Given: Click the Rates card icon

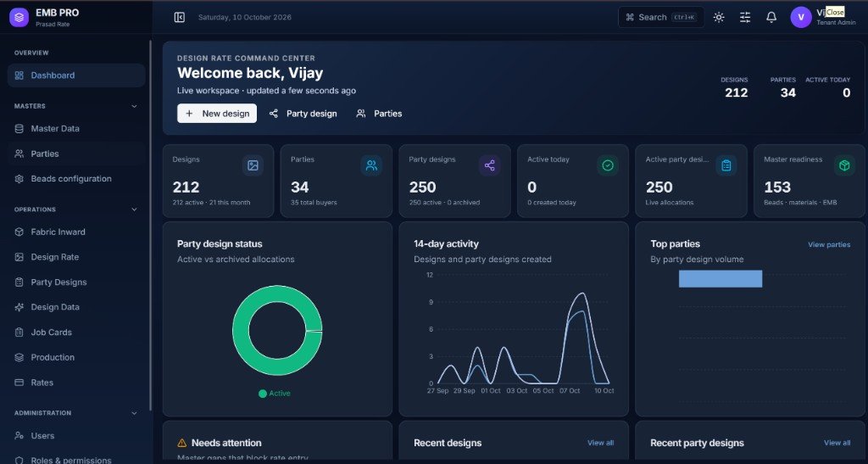Looking at the screenshot, I should click(x=19, y=383).
